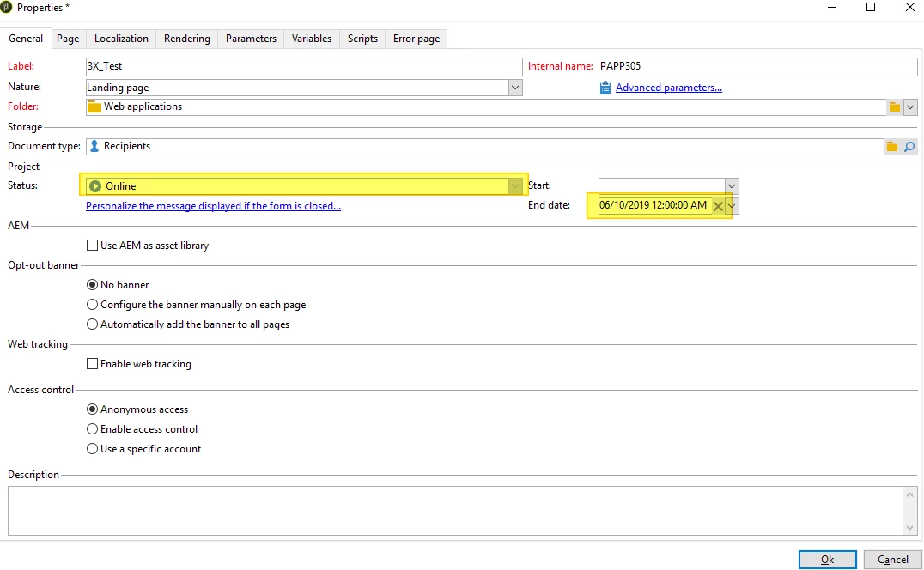The height and width of the screenshot is (570, 924).
Task: Open the Advanced parameters clipboard icon
Action: [605, 88]
